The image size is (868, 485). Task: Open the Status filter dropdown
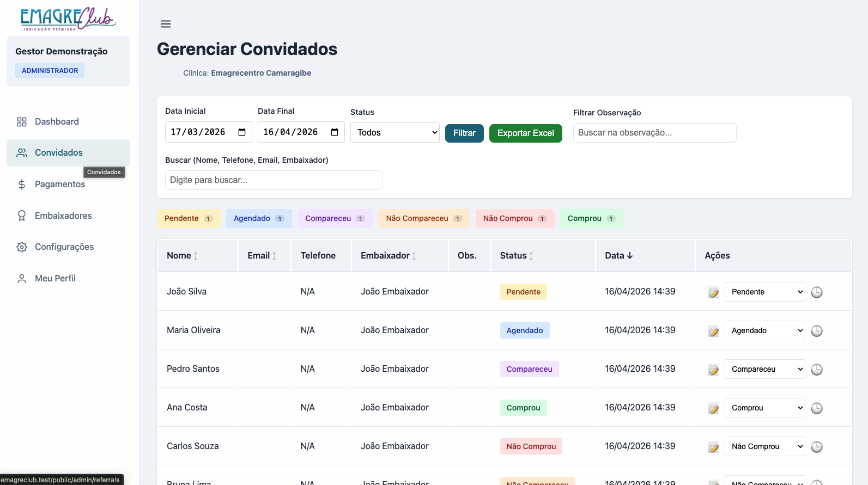point(394,133)
